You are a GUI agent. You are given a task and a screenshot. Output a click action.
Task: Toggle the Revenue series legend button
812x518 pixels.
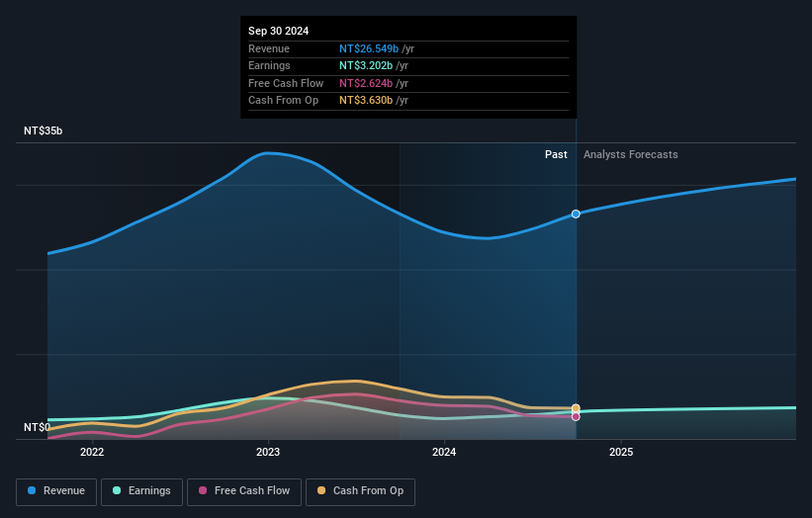pyautogui.click(x=56, y=491)
